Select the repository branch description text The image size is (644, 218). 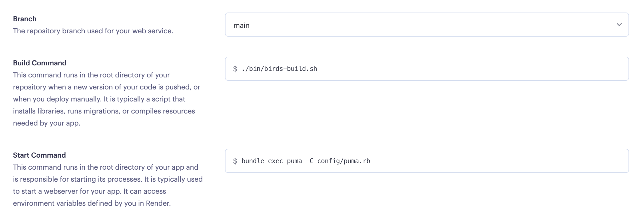click(x=93, y=31)
